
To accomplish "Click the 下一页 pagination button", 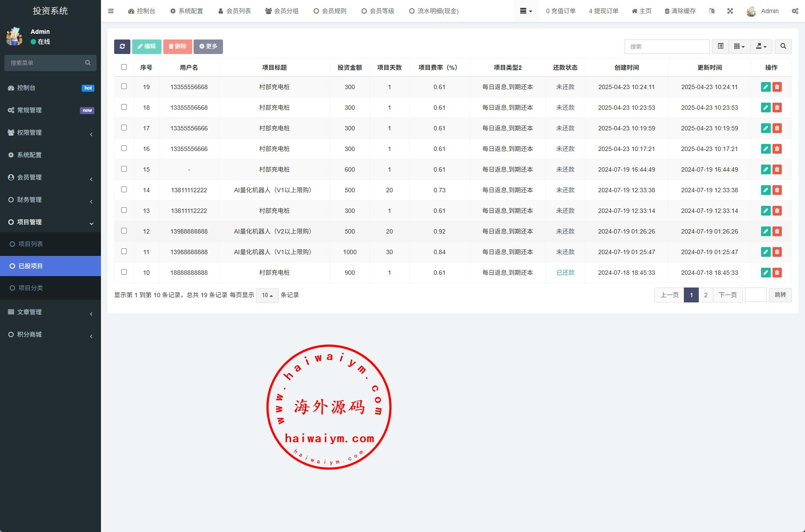I will [727, 295].
